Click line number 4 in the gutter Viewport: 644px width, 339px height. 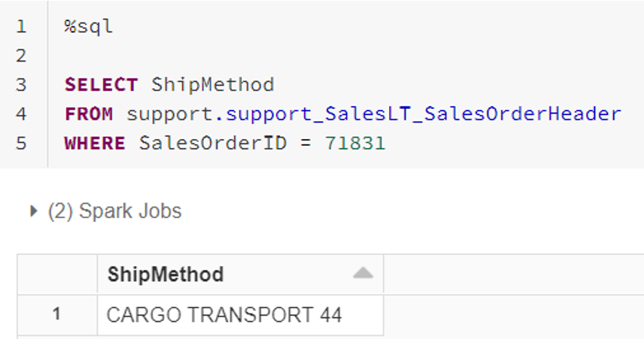(20, 114)
